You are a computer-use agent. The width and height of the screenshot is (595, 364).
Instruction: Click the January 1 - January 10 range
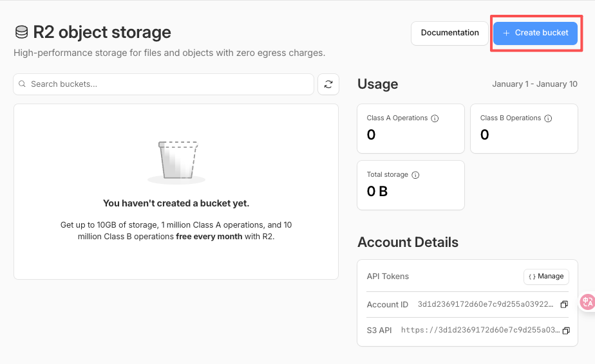click(x=534, y=84)
